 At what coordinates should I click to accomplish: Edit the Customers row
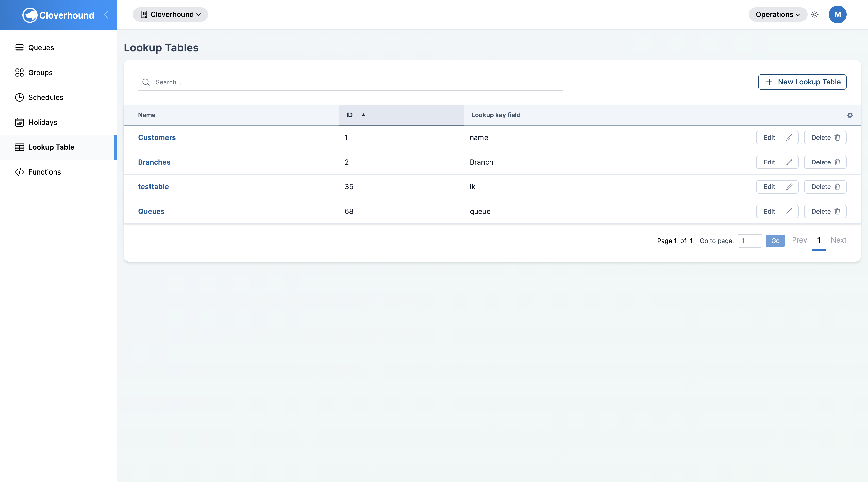pos(777,137)
